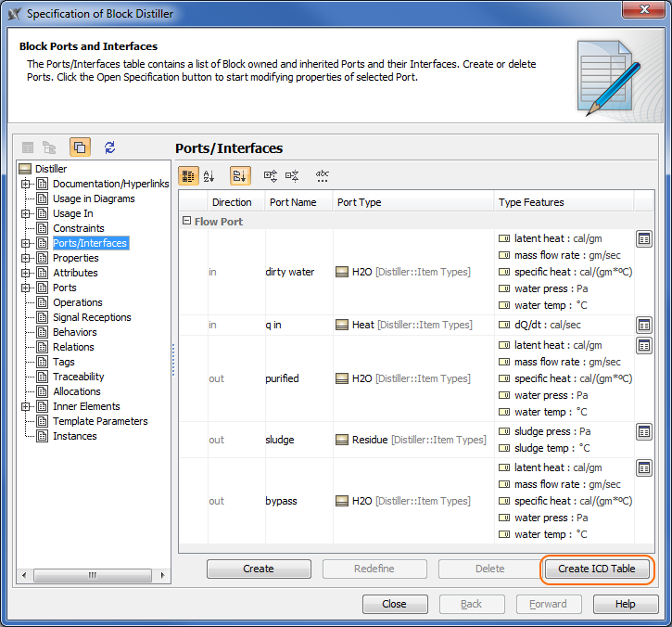Click the Close button
This screenshot has width=672, height=627.
tap(395, 604)
